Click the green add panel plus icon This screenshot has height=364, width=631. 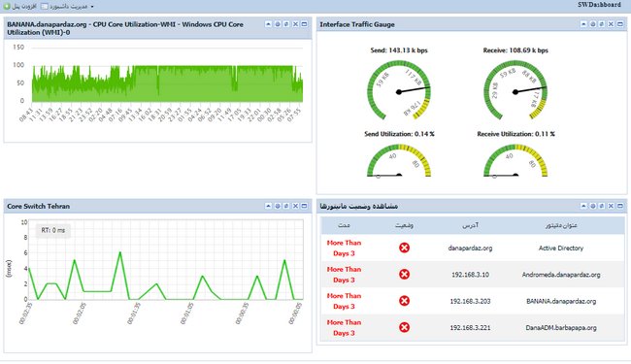[7, 6]
